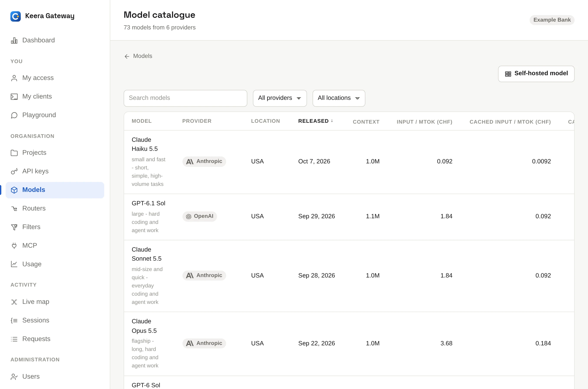This screenshot has height=389, width=588.
Task: Click the Oct 7, 2026 release date
Action: pyautogui.click(x=314, y=161)
